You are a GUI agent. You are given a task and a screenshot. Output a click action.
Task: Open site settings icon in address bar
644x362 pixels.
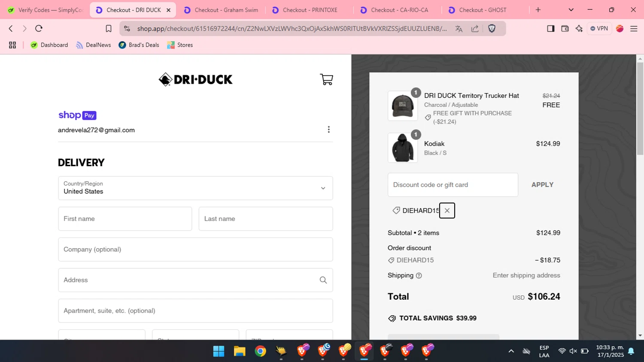coord(127,28)
